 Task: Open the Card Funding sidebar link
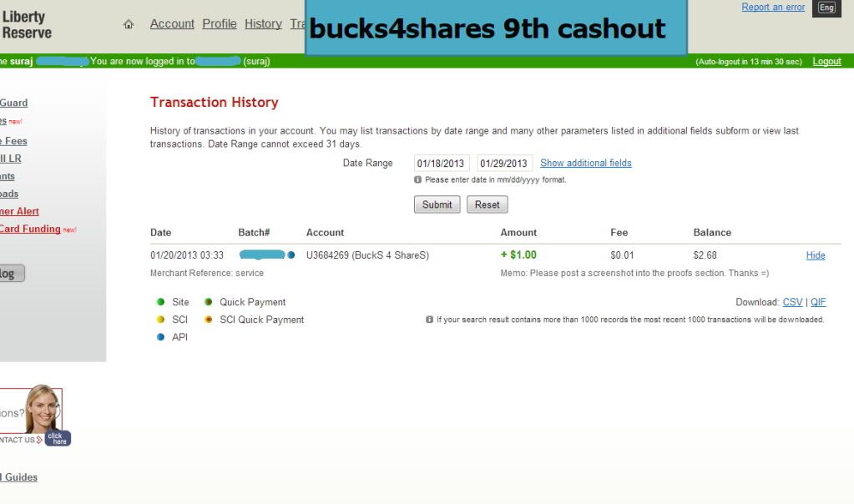30,229
